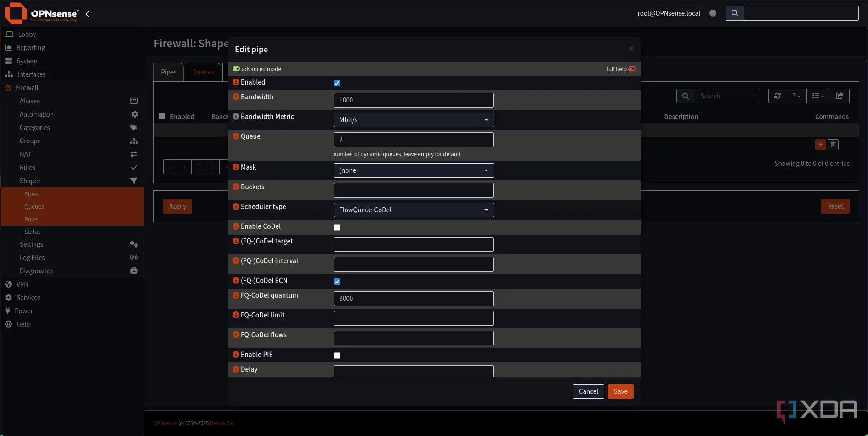Click into the FQ-CoDel quantum field
This screenshot has height=436, width=868.
[x=413, y=299]
